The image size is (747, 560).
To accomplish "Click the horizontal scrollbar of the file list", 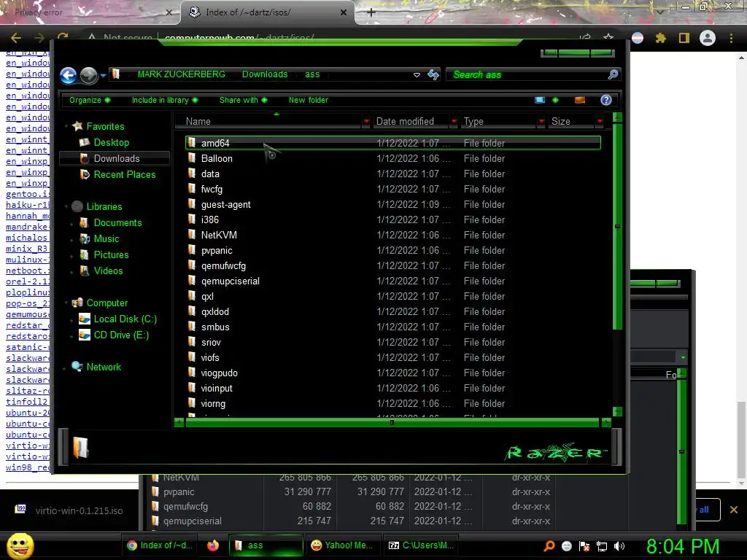I will point(392,422).
